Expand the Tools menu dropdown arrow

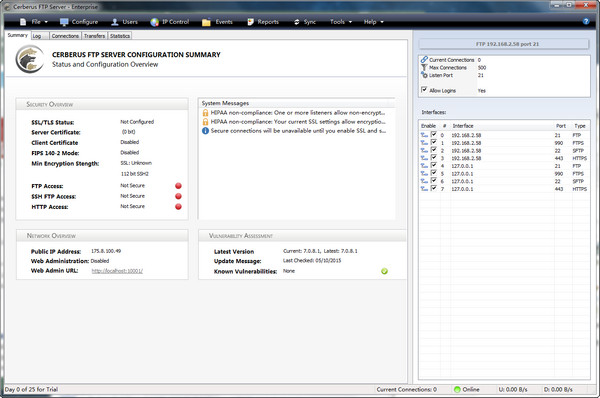[350, 22]
